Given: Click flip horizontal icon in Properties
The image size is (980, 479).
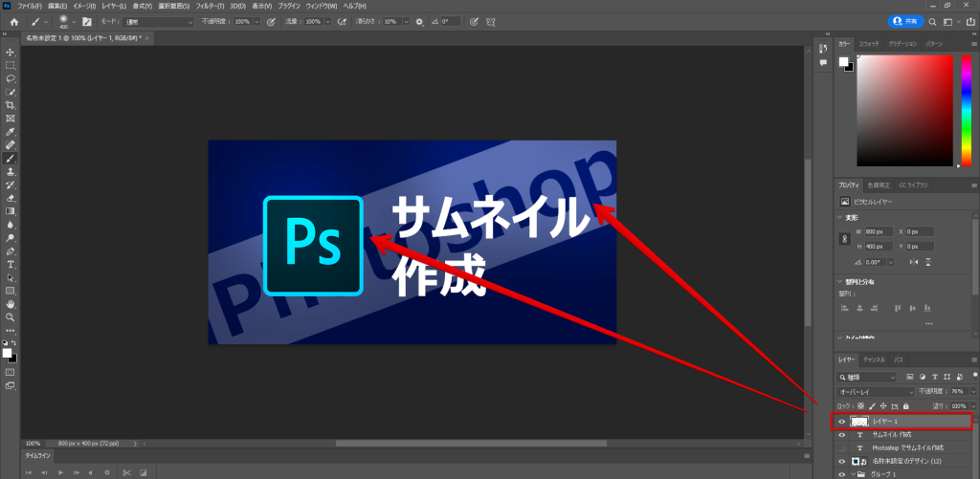Looking at the screenshot, I should click(914, 262).
